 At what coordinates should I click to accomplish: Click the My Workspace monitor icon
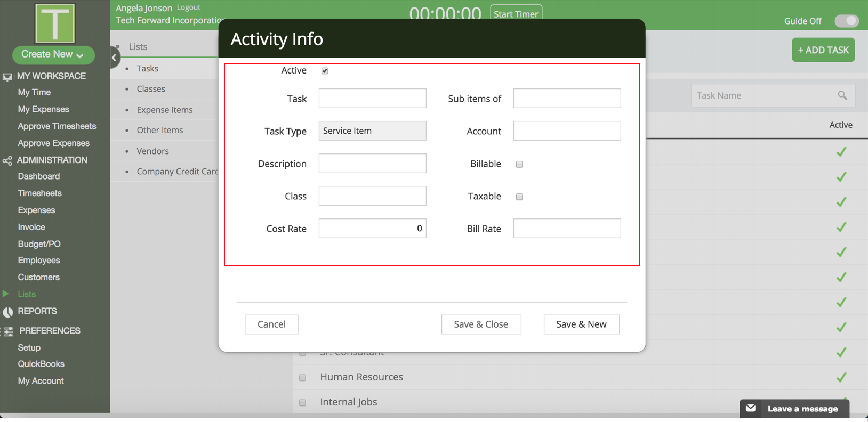click(x=7, y=77)
